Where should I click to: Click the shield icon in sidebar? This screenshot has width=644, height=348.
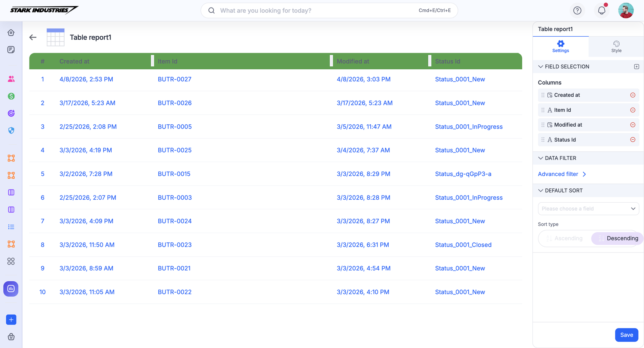pos(11,130)
